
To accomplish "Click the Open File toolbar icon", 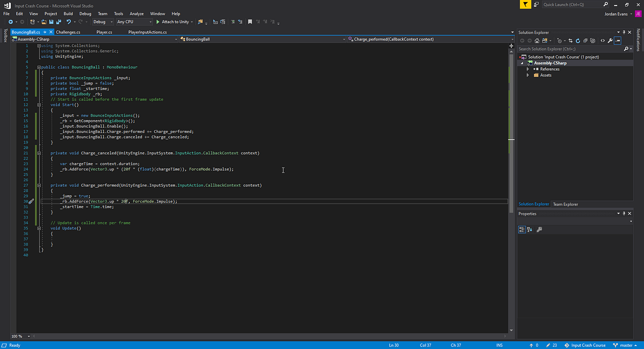I will [44, 22].
